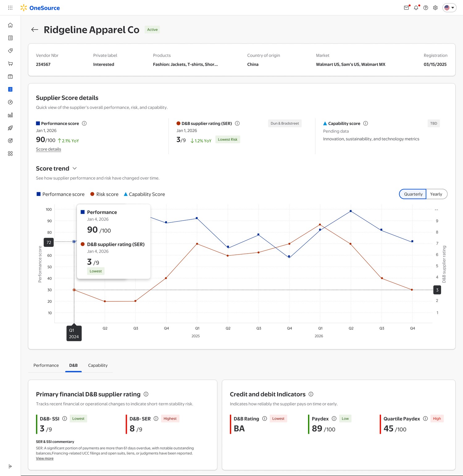Click the Country of origin value 'China'
This screenshot has width=463, height=476.
point(253,64)
